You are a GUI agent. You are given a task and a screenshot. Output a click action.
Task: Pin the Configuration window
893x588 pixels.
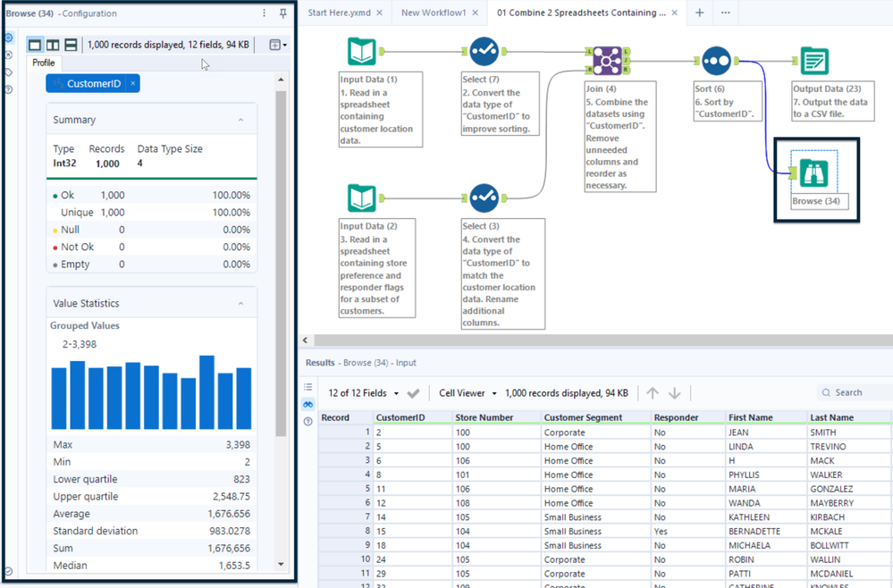point(283,13)
